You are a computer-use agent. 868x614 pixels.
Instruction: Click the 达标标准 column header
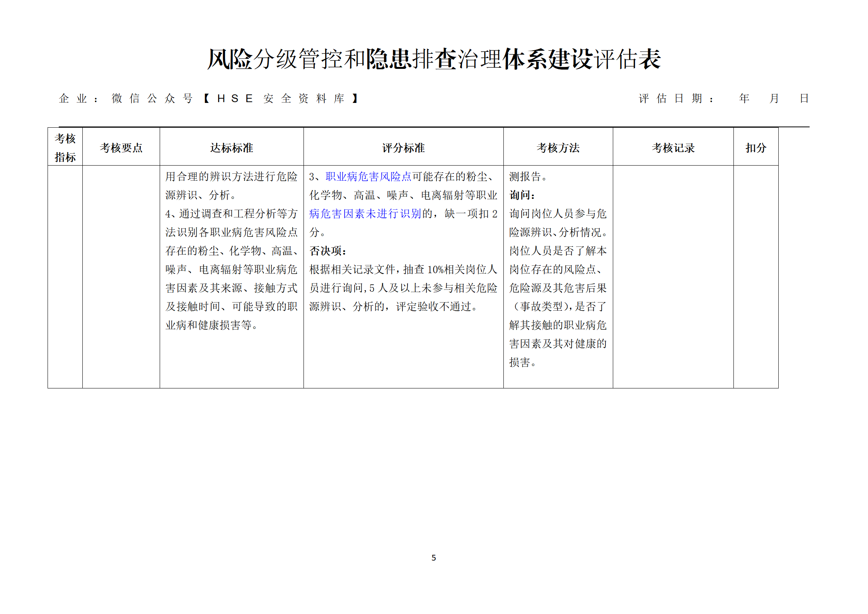pyautogui.click(x=231, y=148)
